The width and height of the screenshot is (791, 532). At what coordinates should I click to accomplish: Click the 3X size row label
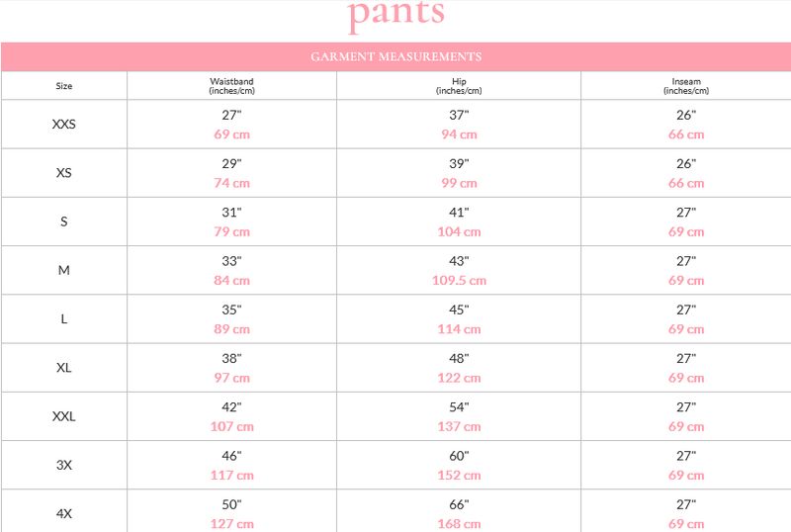[x=64, y=465]
